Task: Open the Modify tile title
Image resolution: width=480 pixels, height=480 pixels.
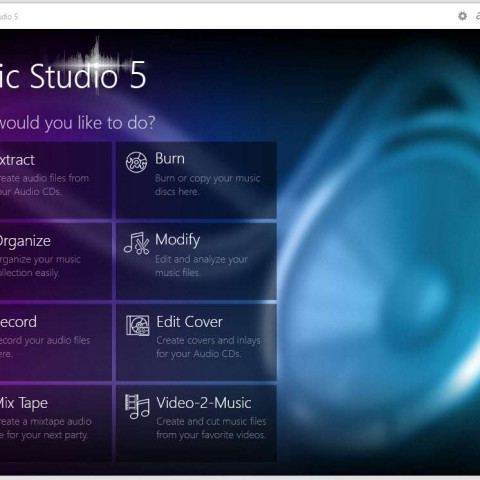Action: [178, 240]
